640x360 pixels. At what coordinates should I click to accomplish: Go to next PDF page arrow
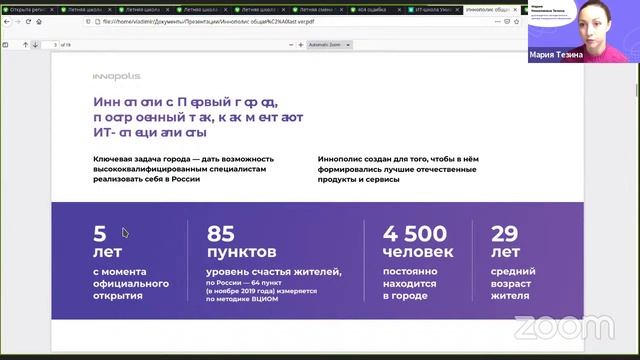pyautogui.click(x=35, y=45)
